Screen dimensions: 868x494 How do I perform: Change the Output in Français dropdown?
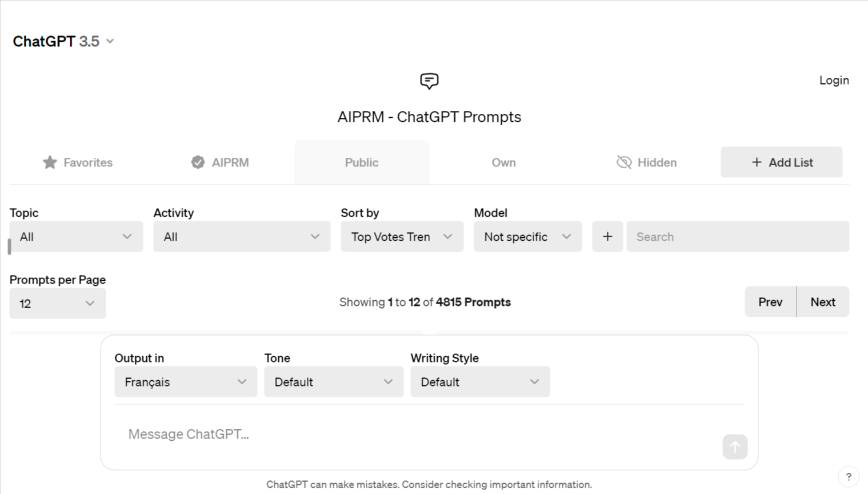pos(186,382)
